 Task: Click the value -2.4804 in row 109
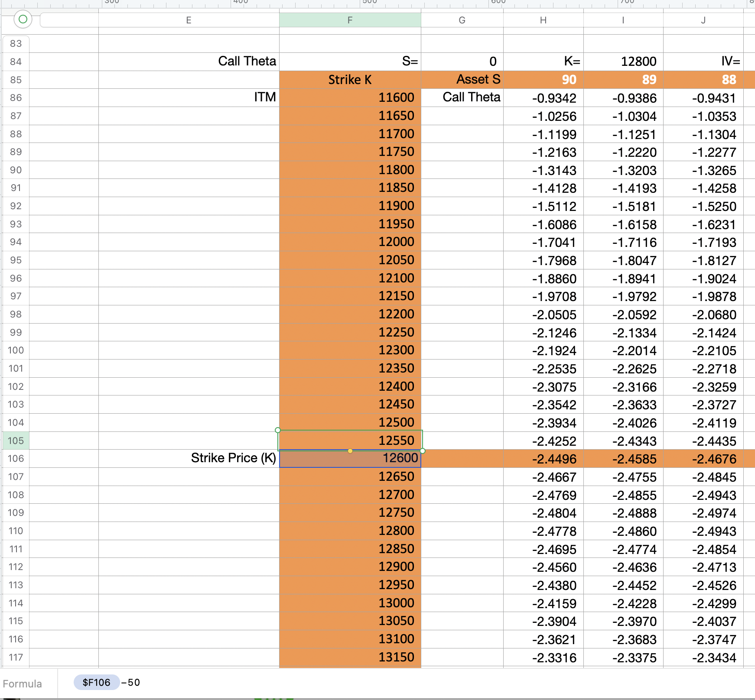tap(543, 513)
